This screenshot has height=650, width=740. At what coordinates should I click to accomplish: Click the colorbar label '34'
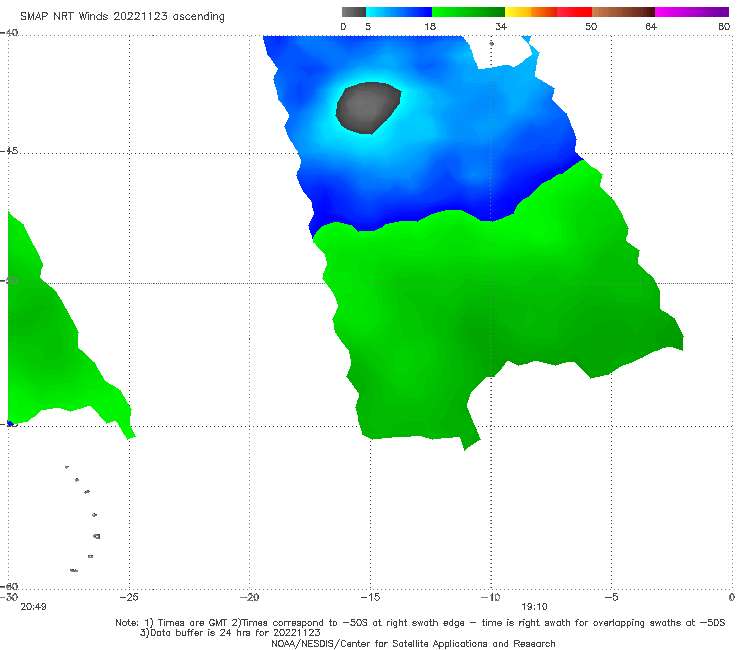coord(501,27)
